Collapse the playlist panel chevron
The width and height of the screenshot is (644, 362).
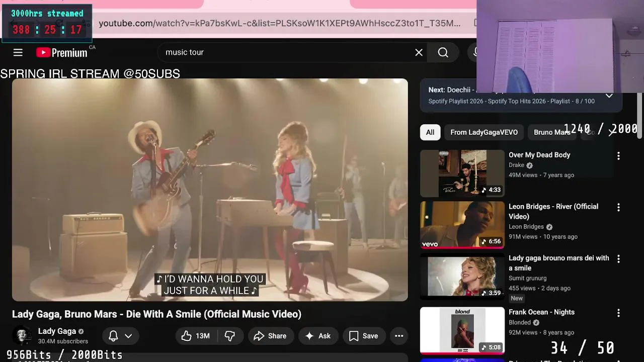coord(609,95)
